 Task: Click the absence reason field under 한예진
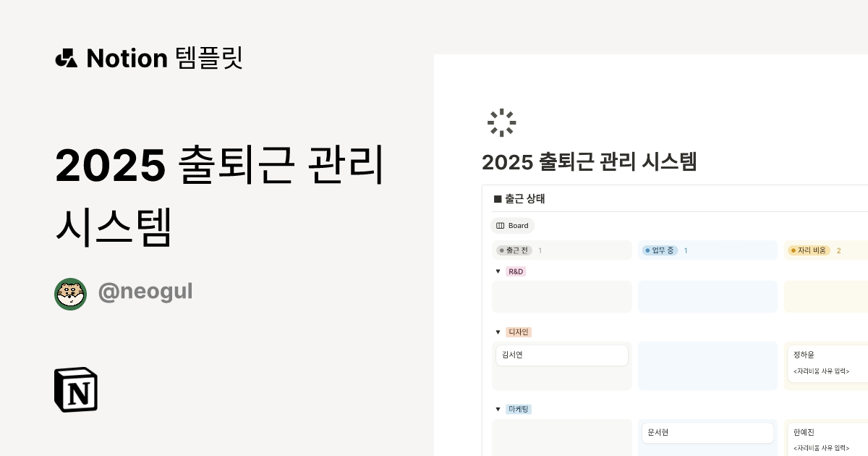click(x=821, y=448)
